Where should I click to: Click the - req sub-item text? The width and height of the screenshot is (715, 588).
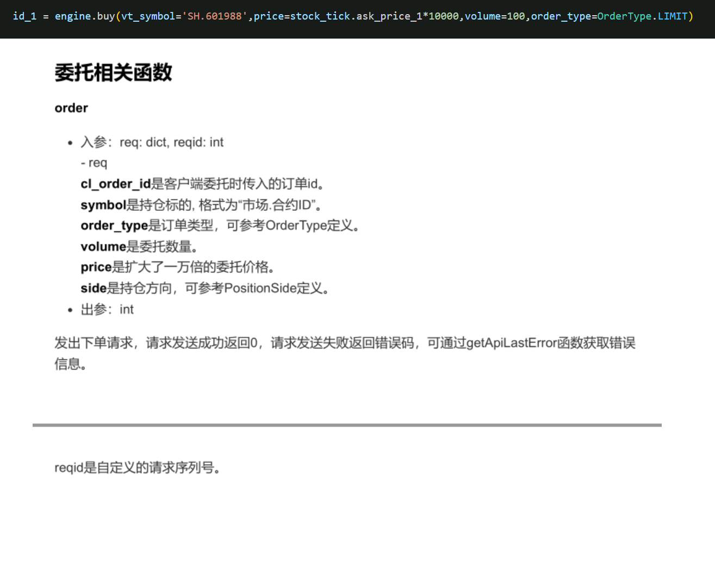tap(94, 162)
